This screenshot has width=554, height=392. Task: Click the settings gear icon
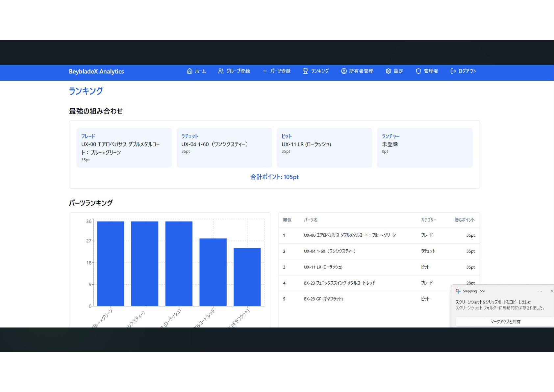click(389, 71)
